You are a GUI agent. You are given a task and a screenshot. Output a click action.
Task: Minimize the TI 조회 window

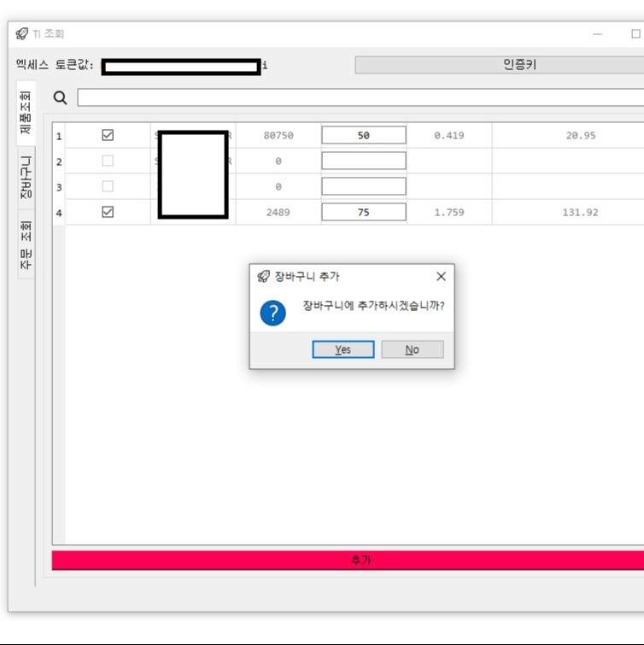(598, 33)
